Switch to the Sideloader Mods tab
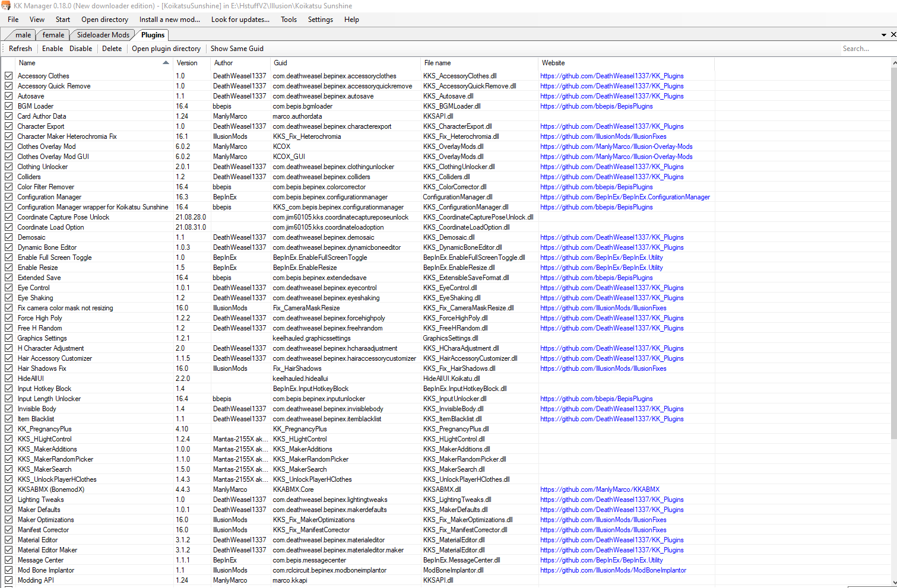897x588 pixels. coord(103,35)
